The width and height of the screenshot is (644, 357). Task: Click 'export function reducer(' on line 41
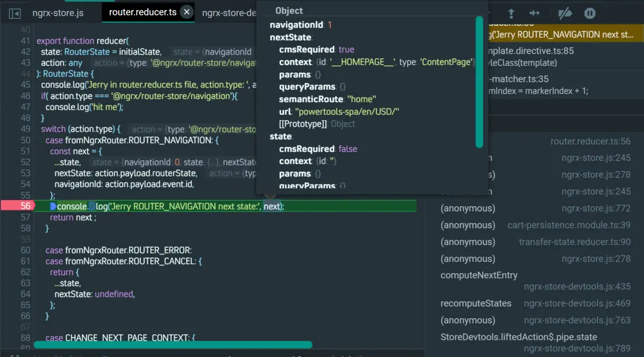pos(83,41)
